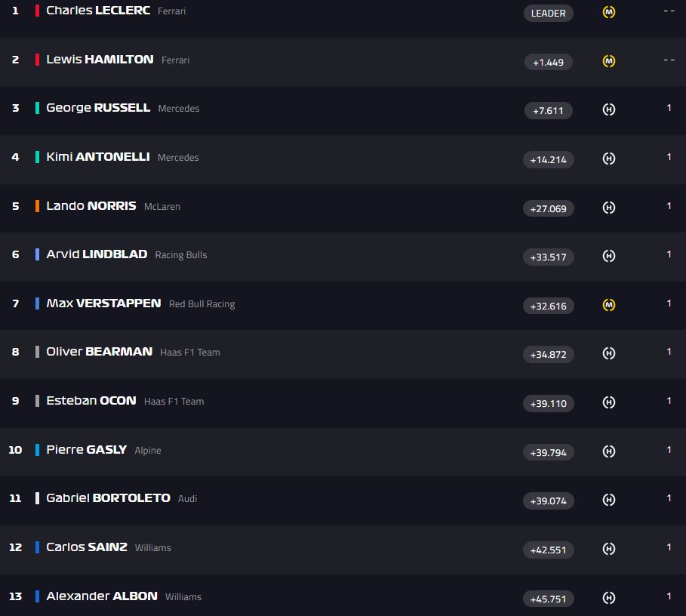Click the medium tyre icon for Leclerc

tap(609, 12)
